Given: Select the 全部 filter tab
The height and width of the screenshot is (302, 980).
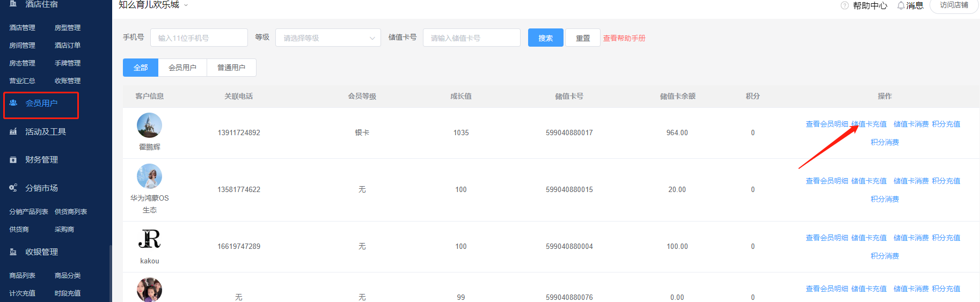Looking at the screenshot, I should (x=141, y=68).
